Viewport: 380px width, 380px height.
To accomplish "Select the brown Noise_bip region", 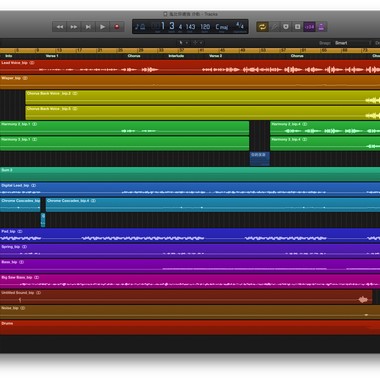I will (x=190, y=312).
